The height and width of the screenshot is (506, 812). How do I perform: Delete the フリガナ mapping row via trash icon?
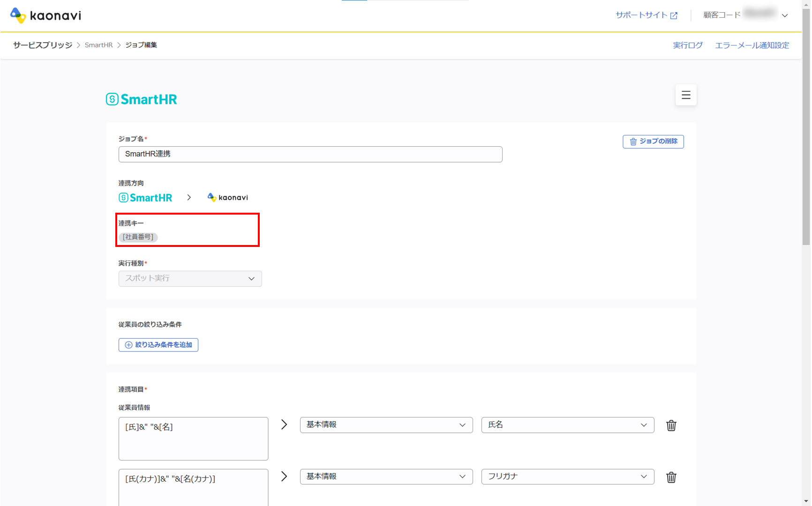(671, 477)
